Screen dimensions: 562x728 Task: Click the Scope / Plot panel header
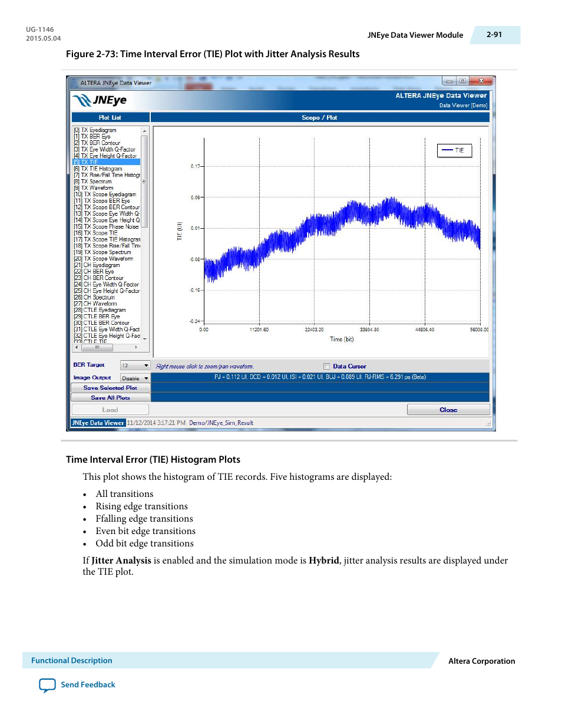320,118
